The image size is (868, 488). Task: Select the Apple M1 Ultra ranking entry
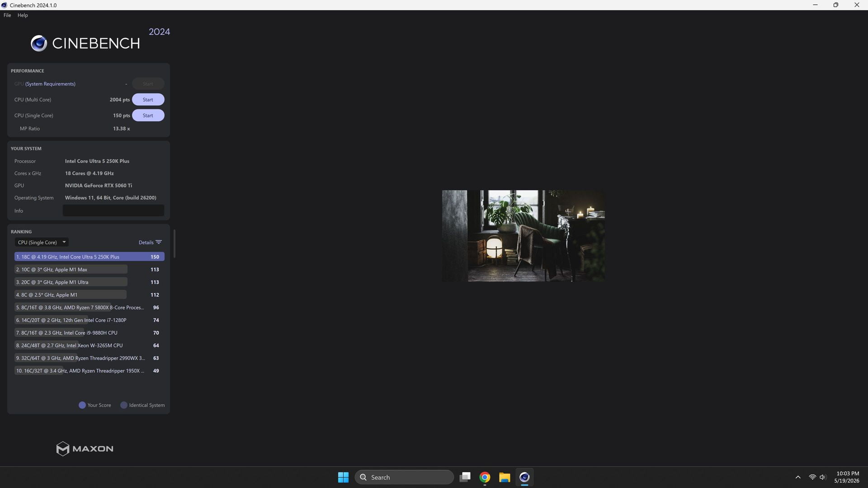[89, 282]
